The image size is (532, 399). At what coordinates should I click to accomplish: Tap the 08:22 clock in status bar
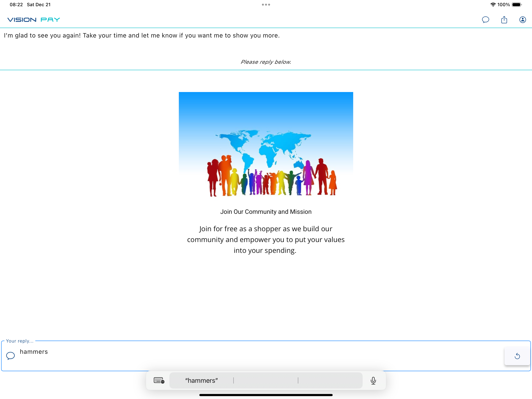pos(16,5)
